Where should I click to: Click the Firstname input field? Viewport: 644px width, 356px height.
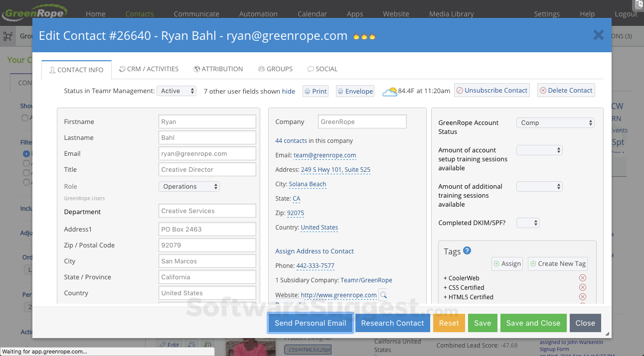pyautogui.click(x=207, y=122)
